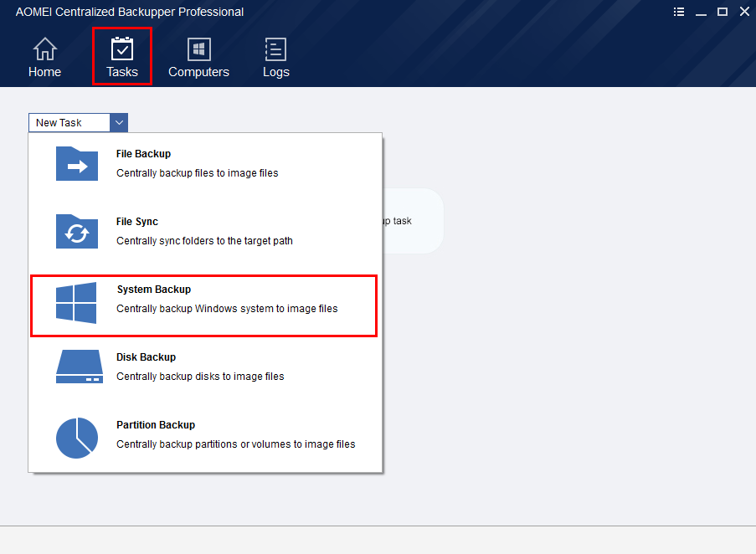
Task: Choose File Sync menu entry title
Action: point(137,222)
